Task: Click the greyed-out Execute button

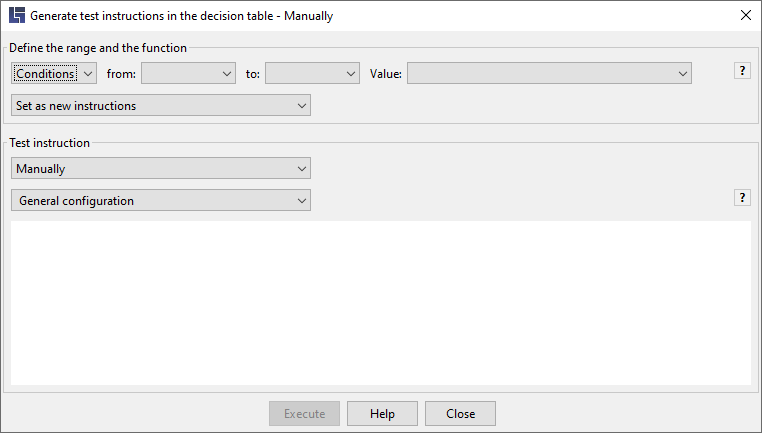Action: [305, 414]
